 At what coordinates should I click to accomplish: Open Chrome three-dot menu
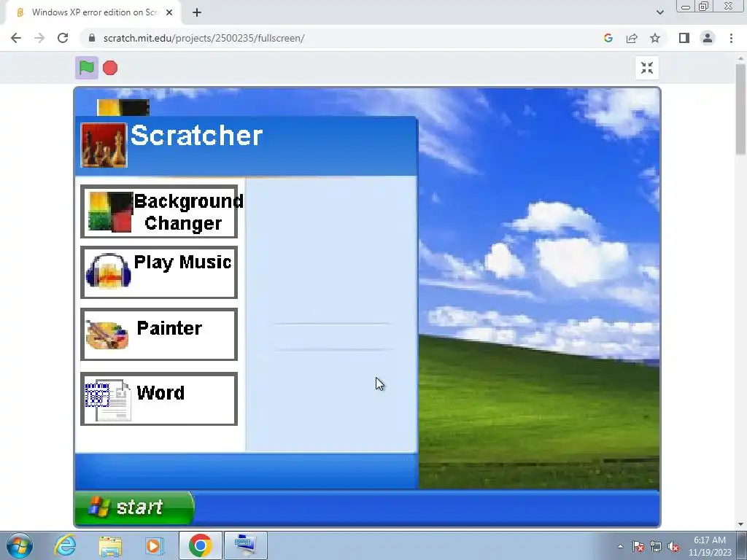pos(731,38)
